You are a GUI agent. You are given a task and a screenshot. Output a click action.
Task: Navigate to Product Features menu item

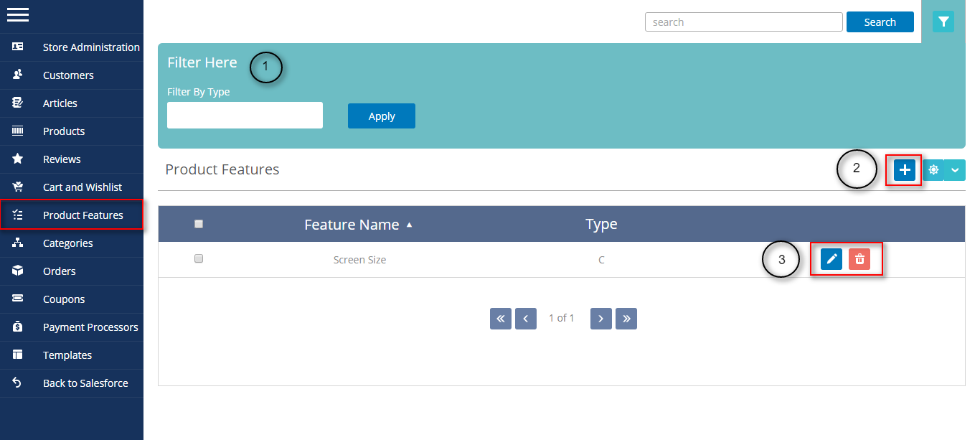click(x=81, y=215)
